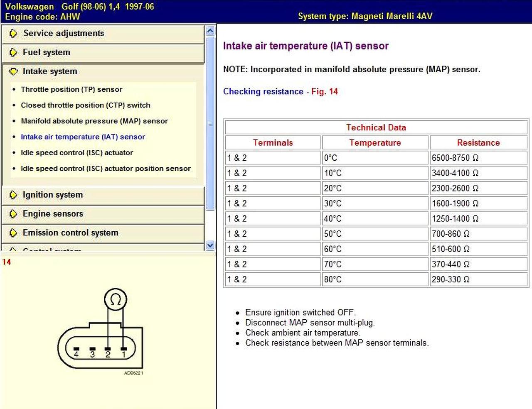Expand the Emission control system section
Screen dimensions: 532x409
(x=103, y=233)
